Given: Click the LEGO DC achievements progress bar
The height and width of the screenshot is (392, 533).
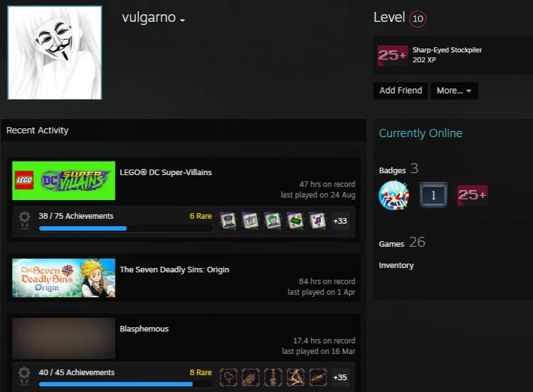Looking at the screenshot, I should (126, 229).
